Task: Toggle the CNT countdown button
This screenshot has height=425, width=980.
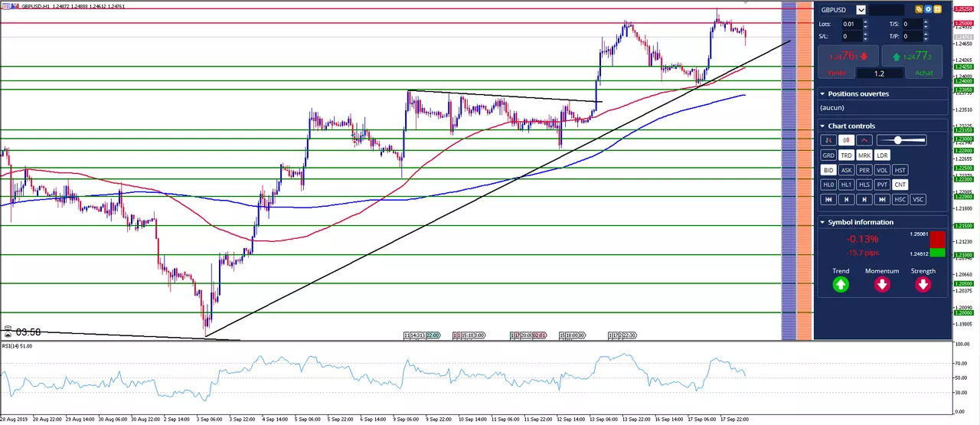Action: pos(900,185)
